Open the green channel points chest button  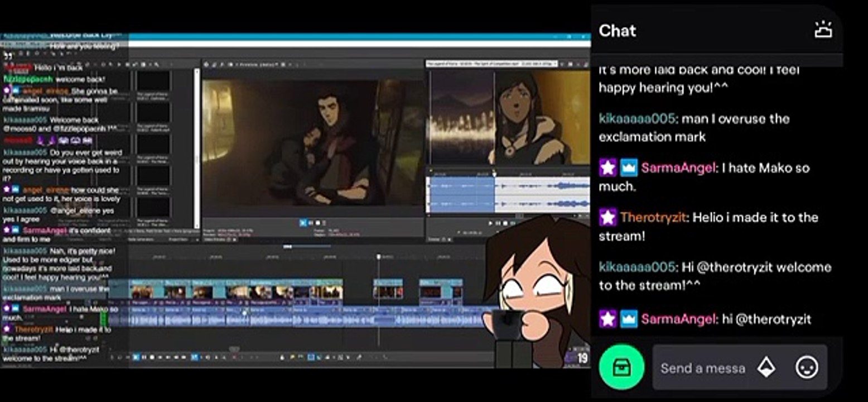(x=621, y=367)
